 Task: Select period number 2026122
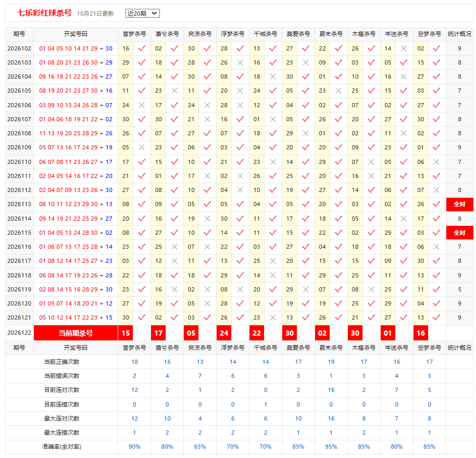click(x=19, y=333)
